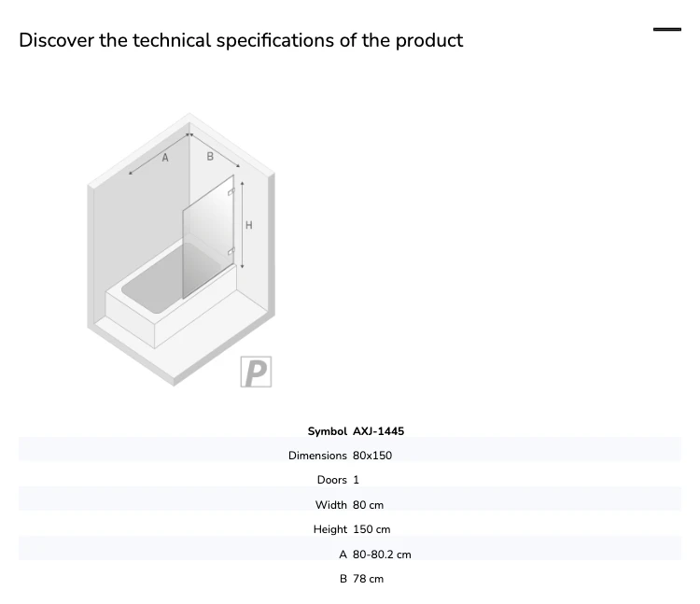The height and width of the screenshot is (604, 700).
Task: Click the 'A' dimension label in the diagram
Action: coord(165,158)
